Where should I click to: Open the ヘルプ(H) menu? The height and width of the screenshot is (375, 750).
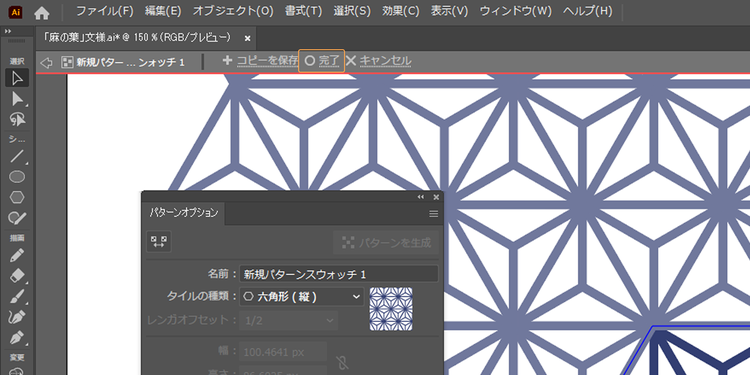(x=587, y=11)
